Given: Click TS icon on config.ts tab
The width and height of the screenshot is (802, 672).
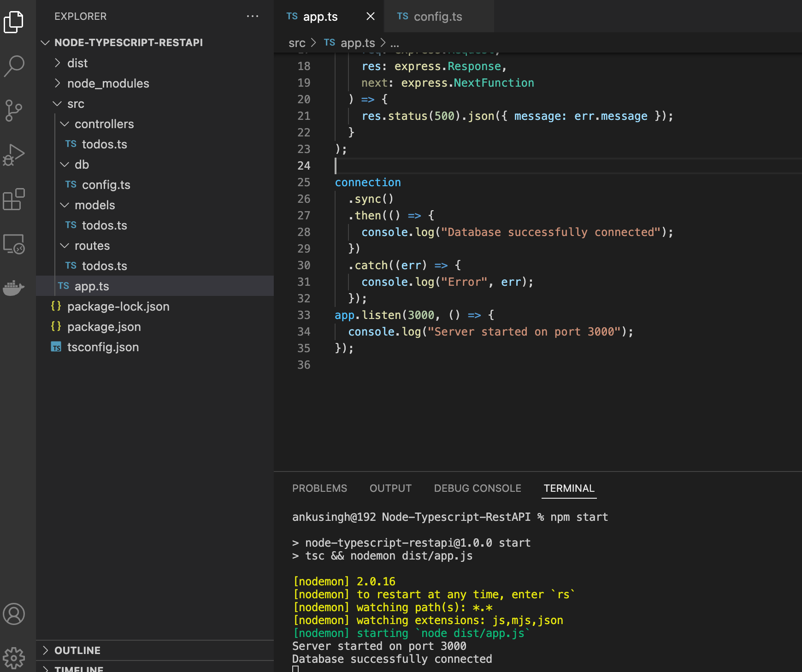Looking at the screenshot, I should [x=402, y=17].
